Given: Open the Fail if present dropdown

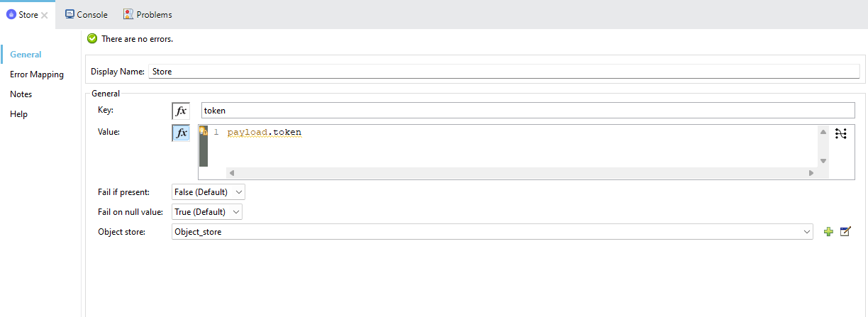Looking at the screenshot, I should 208,192.
